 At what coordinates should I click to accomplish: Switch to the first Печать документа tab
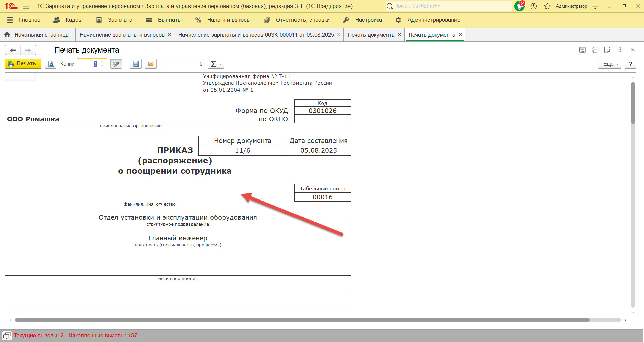371,35
